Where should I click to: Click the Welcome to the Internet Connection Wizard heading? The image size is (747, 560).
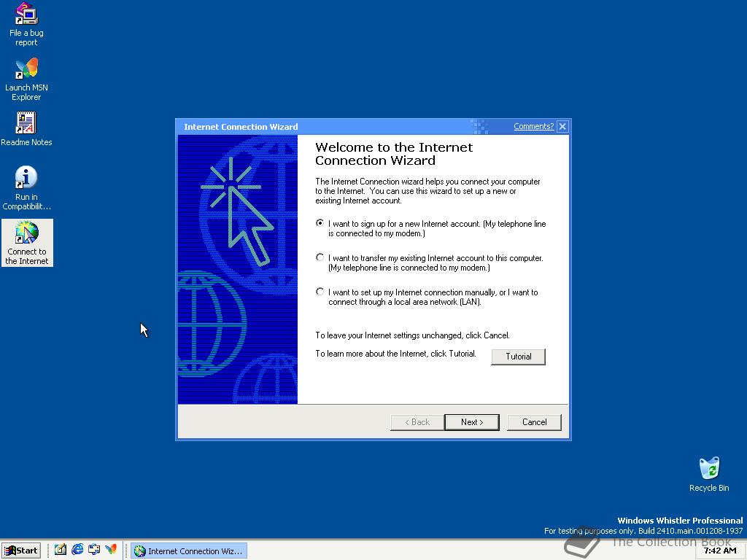[394, 153]
